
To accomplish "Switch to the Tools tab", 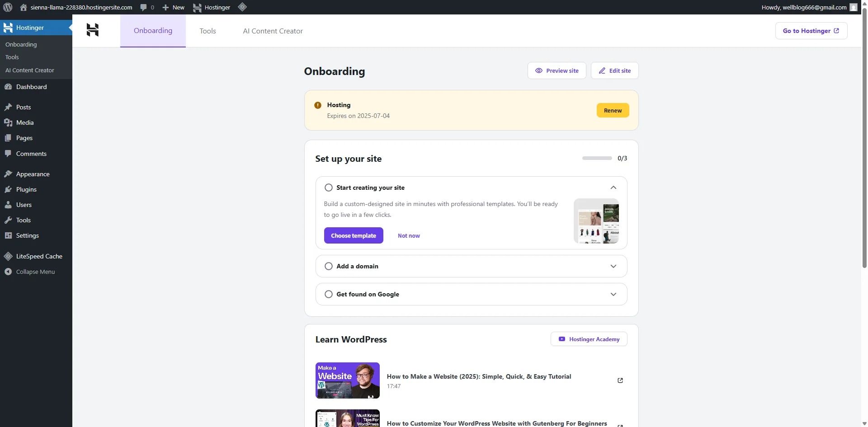I will coord(208,31).
